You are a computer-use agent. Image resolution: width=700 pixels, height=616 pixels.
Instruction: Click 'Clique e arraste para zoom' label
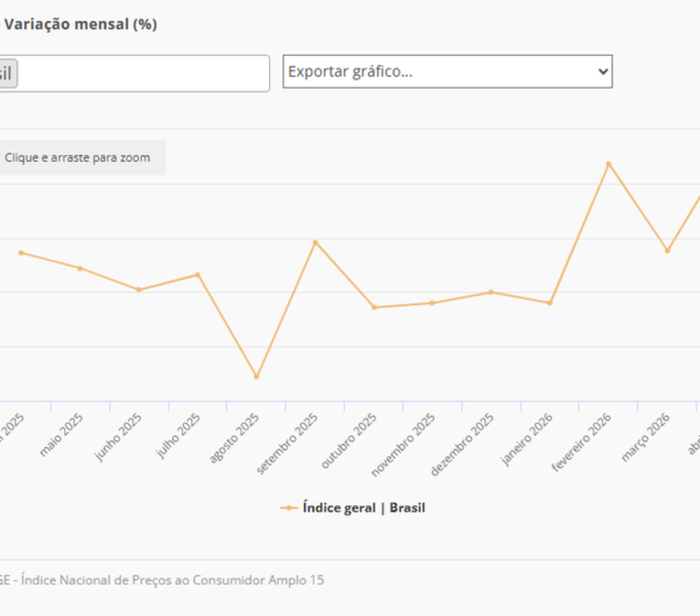point(77,157)
